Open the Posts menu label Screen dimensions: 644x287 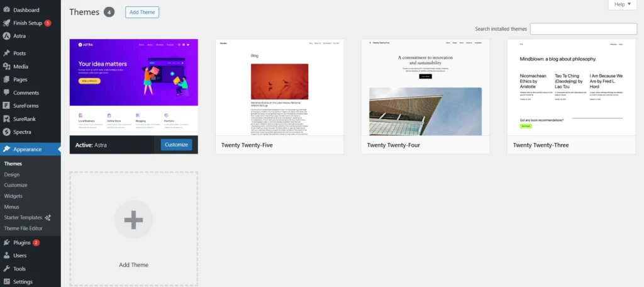tap(19, 53)
